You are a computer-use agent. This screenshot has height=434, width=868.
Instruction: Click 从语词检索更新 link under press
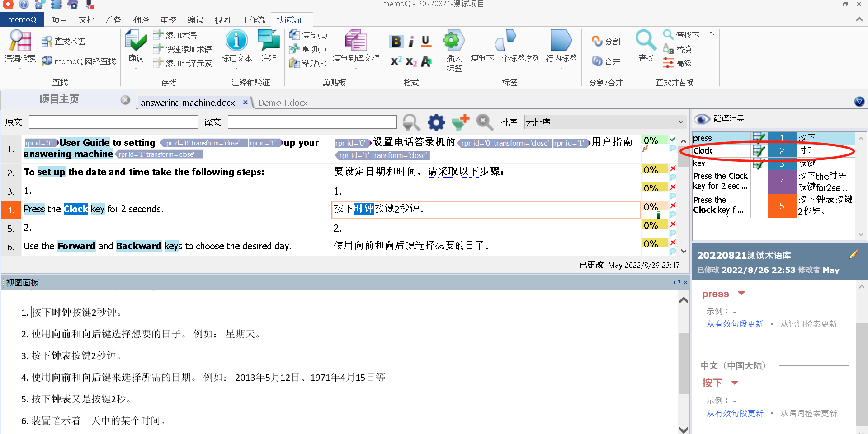808,324
